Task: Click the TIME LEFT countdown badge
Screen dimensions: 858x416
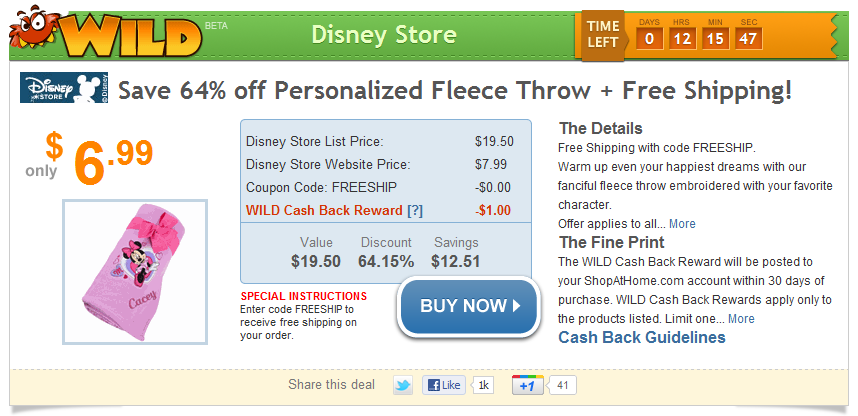Action: [602, 34]
